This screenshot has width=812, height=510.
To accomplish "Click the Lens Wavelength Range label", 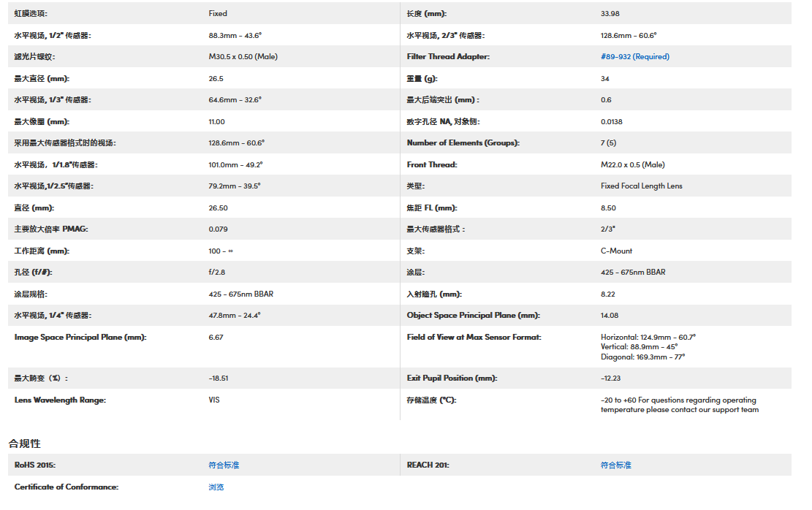I will click(x=60, y=400).
